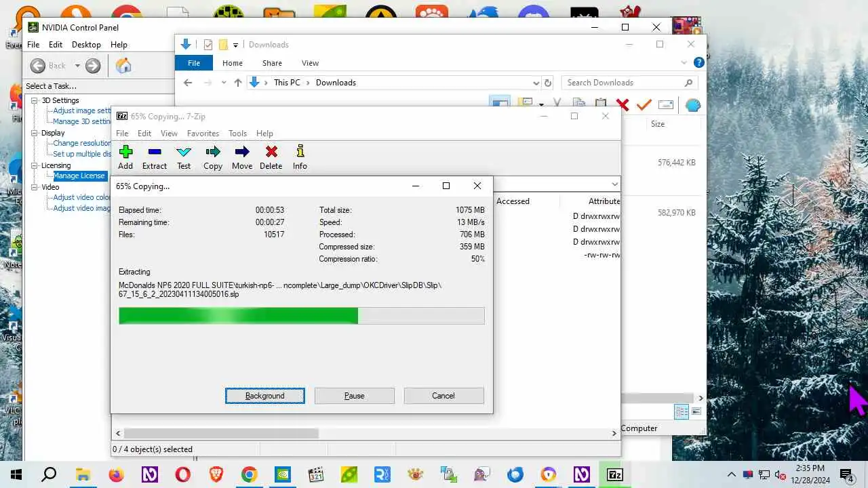Click the red Delete icon in 7-Zip
The width and height of the screenshot is (868, 488).
click(x=271, y=152)
